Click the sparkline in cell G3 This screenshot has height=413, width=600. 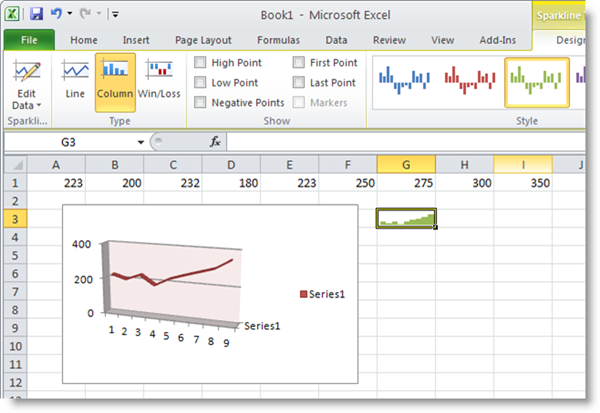pos(406,218)
